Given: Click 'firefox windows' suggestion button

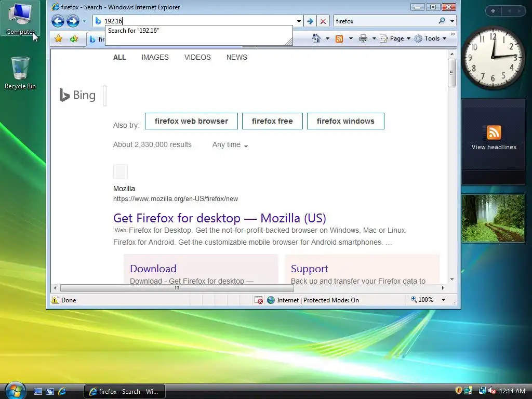Looking at the screenshot, I should point(345,121).
